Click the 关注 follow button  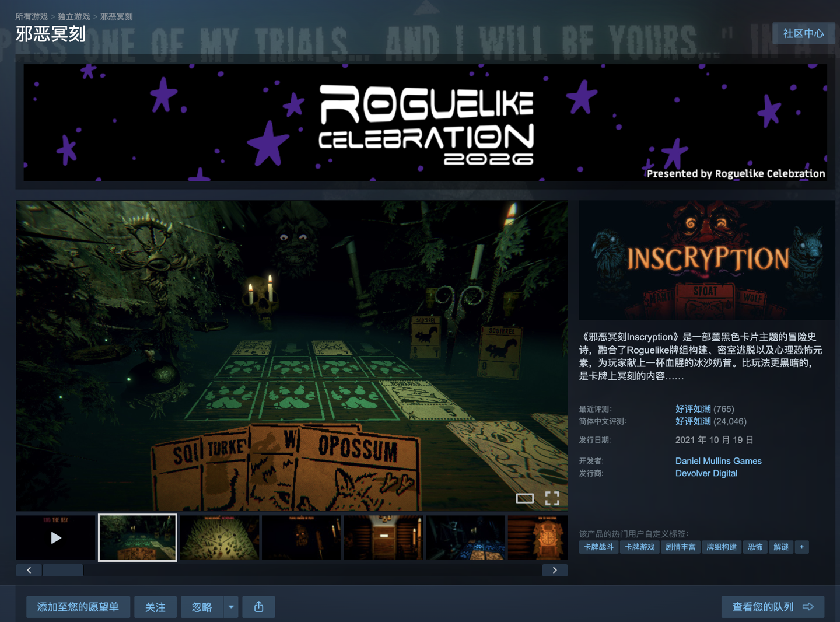pos(155,607)
